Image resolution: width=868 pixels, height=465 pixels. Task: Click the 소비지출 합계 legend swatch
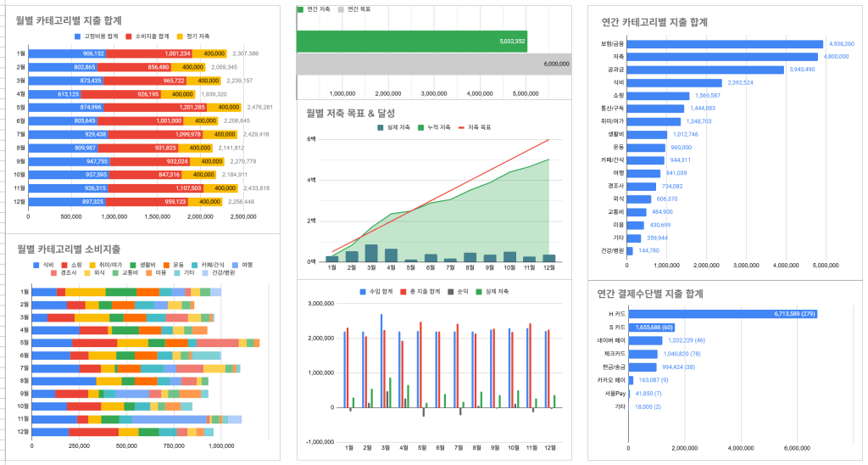point(129,36)
